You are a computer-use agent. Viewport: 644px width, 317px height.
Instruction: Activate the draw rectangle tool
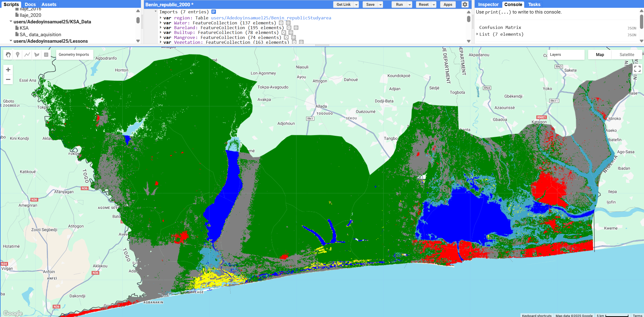[46, 55]
